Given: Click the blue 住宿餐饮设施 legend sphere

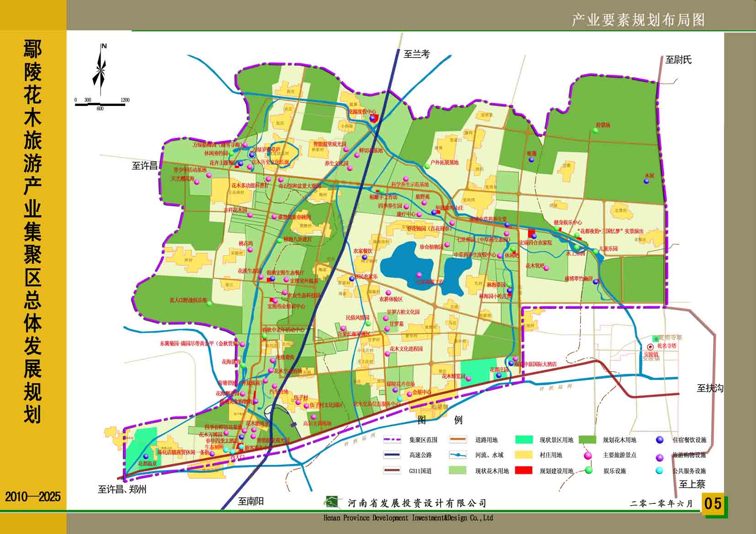Looking at the screenshot, I should (659, 440).
